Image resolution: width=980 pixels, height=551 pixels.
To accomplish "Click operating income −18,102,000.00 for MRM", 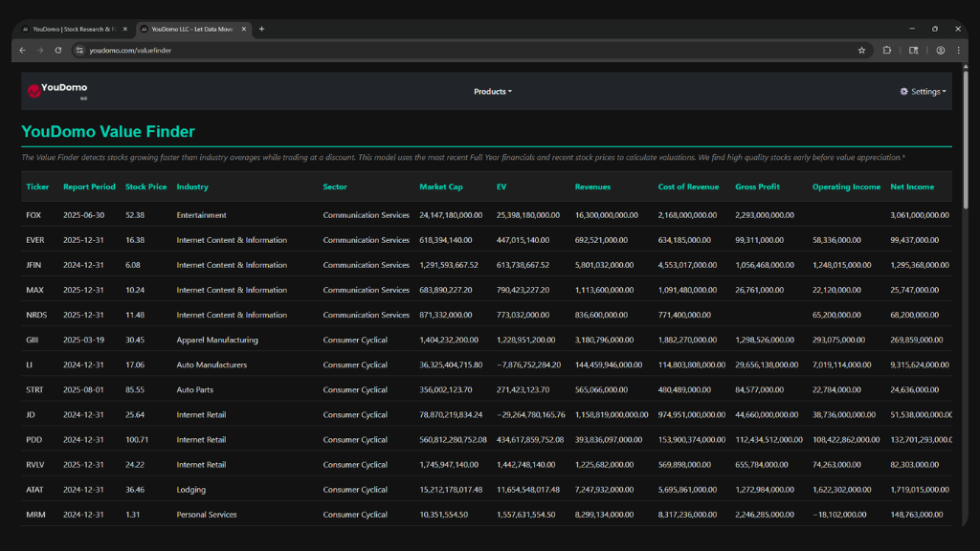I will (839, 515).
